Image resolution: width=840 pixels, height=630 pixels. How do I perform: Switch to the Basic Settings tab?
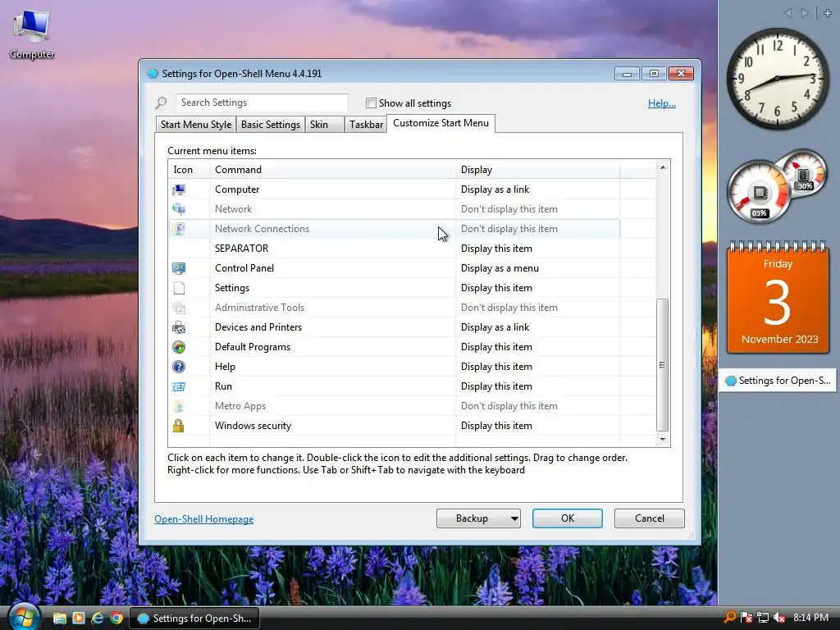click(x=271, y=125)
